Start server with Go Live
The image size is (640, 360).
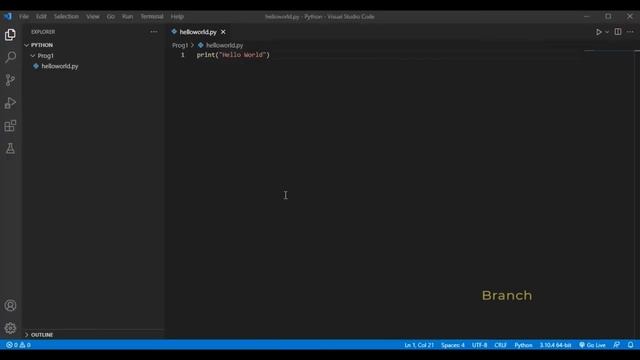click(592, 345)
